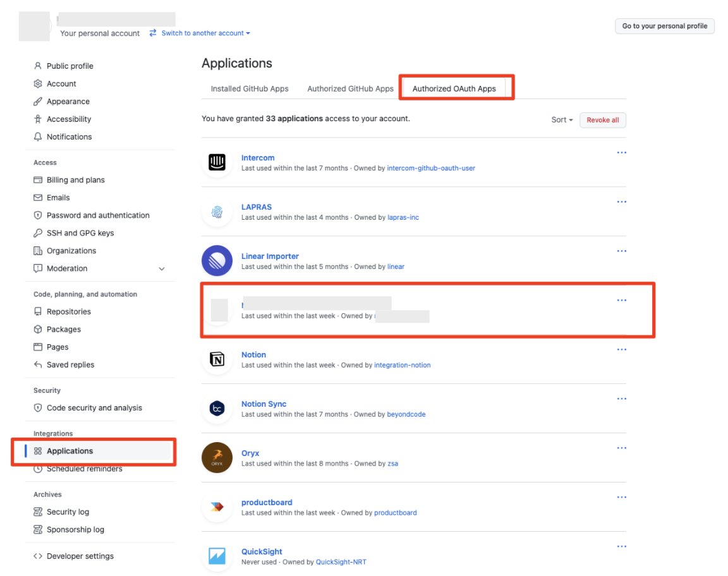
Task: Open the LAPRAS application link
Action: (x=257, y=207)
